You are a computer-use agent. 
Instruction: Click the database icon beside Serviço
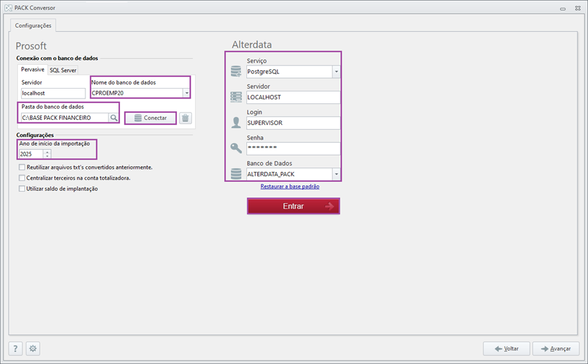coord(236,71)
